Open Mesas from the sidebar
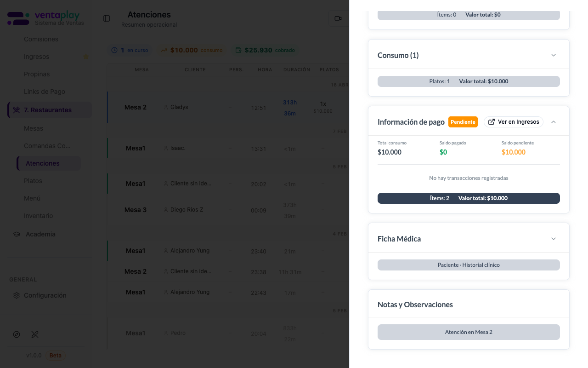 point(34,128)
